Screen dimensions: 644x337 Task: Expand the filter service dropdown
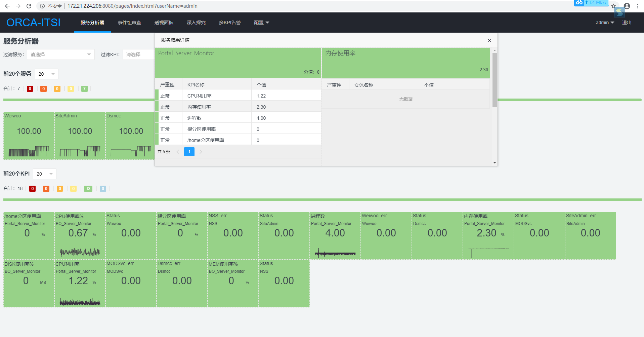pyautogui.click(x=60, y=54)
